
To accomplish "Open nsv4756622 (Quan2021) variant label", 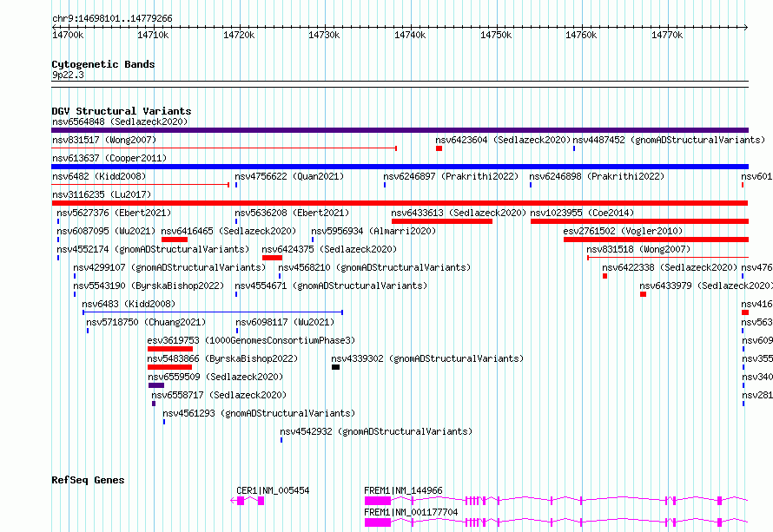I will 289,176.
